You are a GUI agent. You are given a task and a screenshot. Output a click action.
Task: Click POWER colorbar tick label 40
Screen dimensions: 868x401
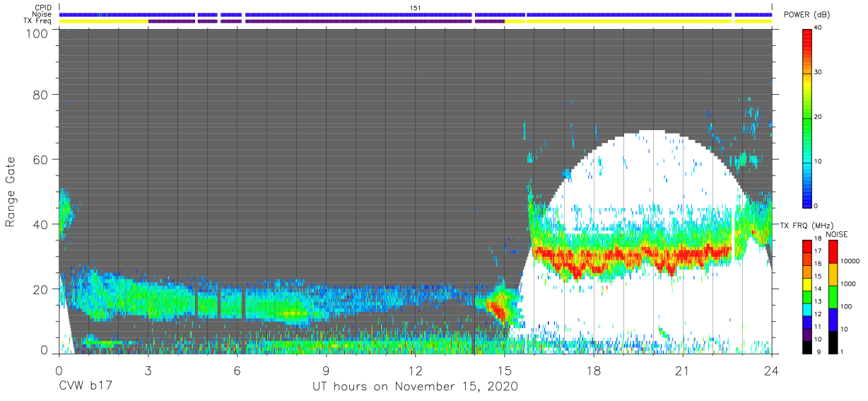(x=819, y=28)
